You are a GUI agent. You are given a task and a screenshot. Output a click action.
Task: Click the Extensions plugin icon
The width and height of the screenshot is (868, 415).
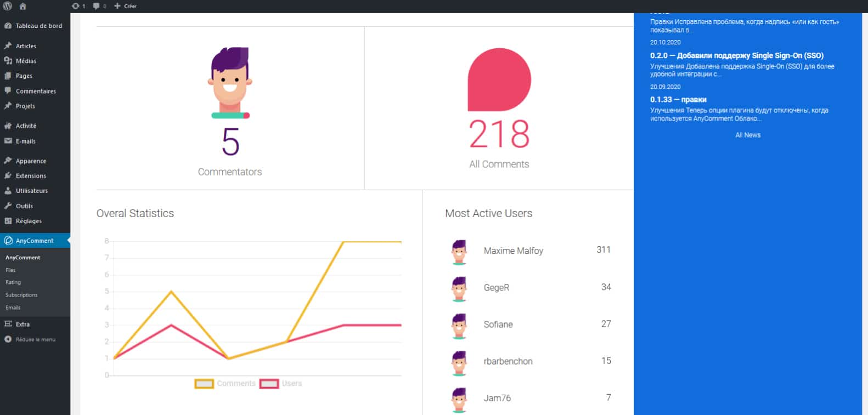[8, 176]
